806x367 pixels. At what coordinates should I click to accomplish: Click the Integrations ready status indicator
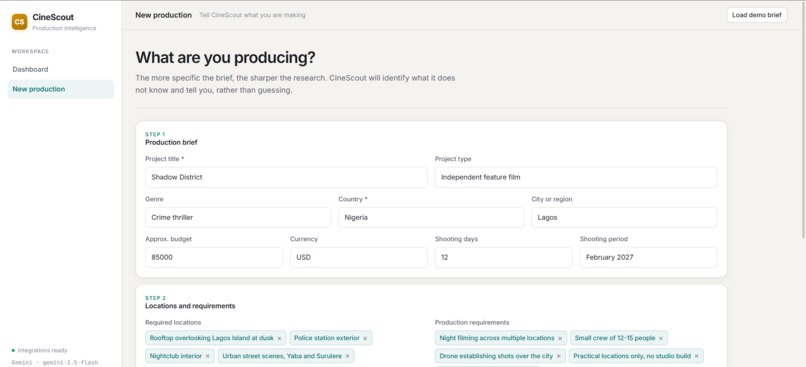coord(40,351)
